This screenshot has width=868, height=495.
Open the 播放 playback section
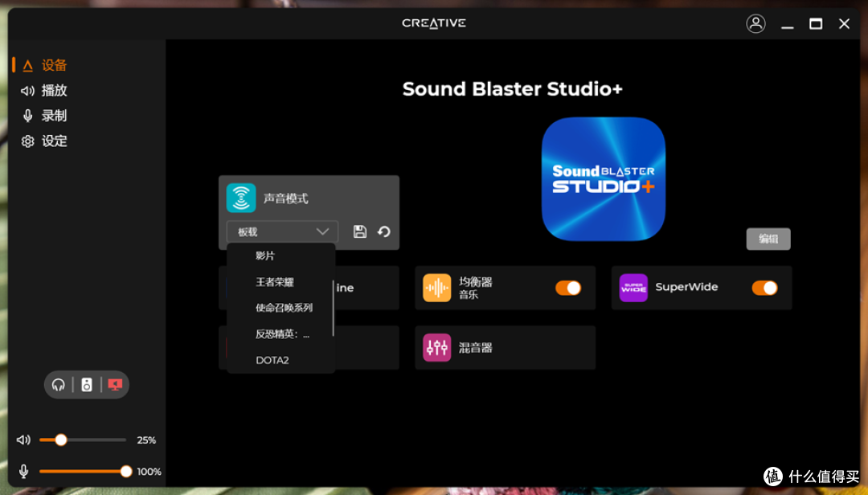point(55,90)
